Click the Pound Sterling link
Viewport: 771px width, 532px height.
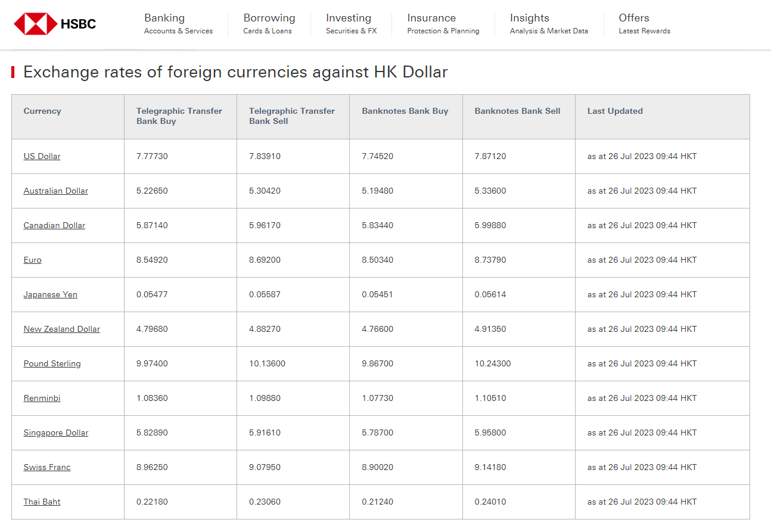click(x=52, y=364)
